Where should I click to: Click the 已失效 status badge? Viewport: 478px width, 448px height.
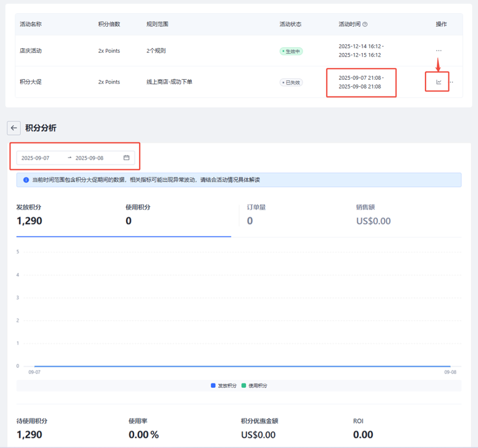point(291,82)
